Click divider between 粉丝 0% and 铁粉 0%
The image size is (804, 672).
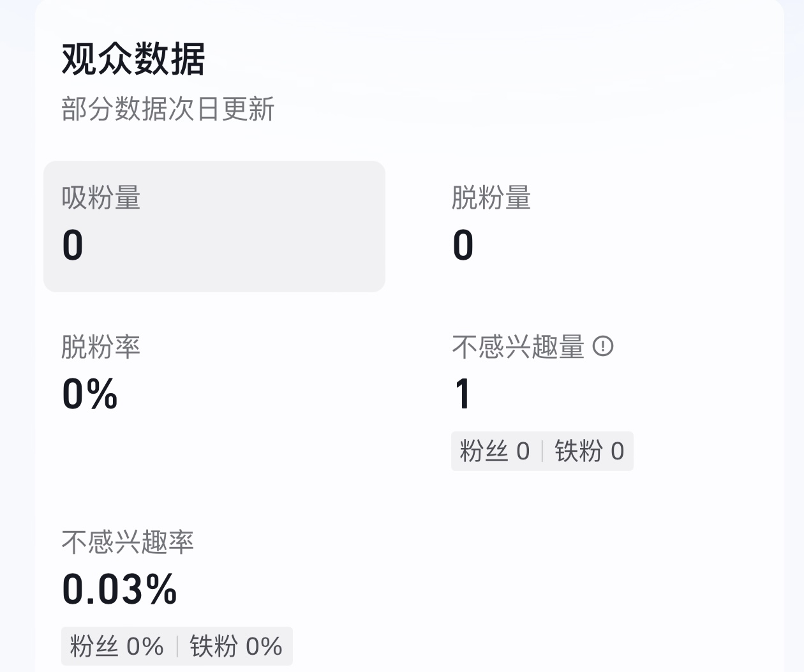click(177, 646)
